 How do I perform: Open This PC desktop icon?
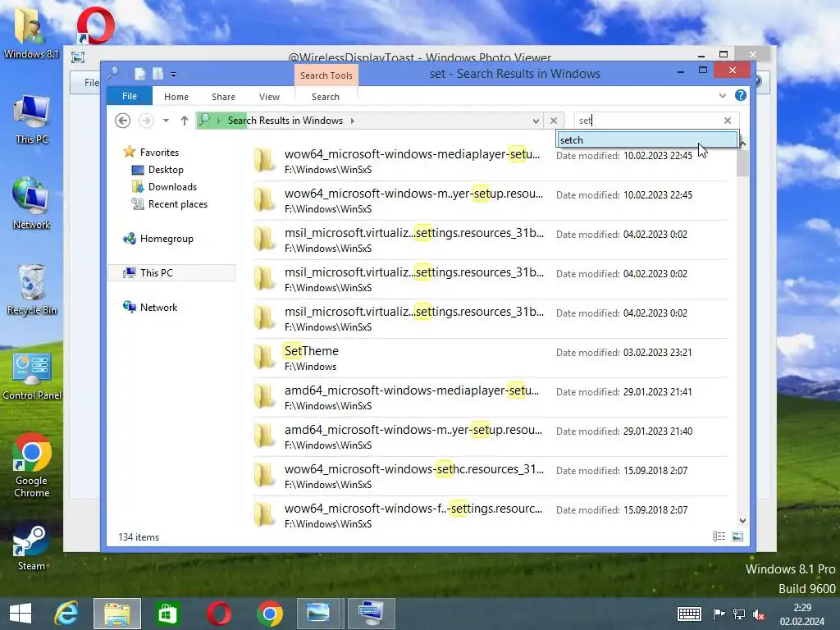click(x=32, y=119)
